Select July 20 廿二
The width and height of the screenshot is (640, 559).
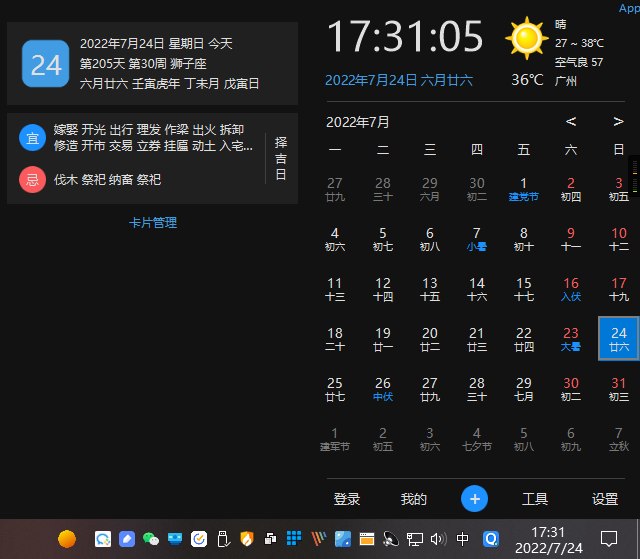(x=430, y=339)
